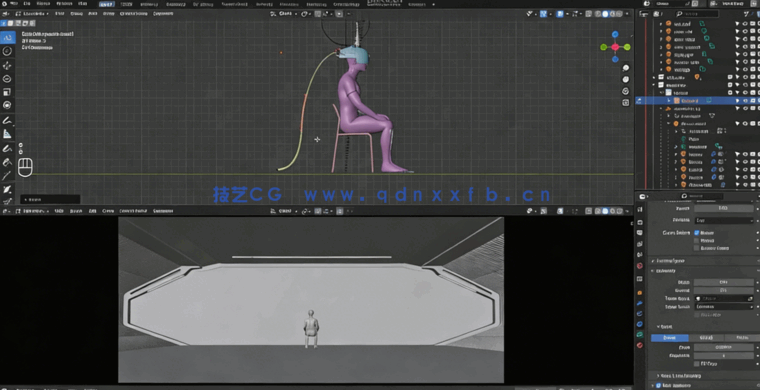760x390 pixels.
Task: Toggle selectability arrow on the highlighted outliner row
Action: click(x=738, y=101)
